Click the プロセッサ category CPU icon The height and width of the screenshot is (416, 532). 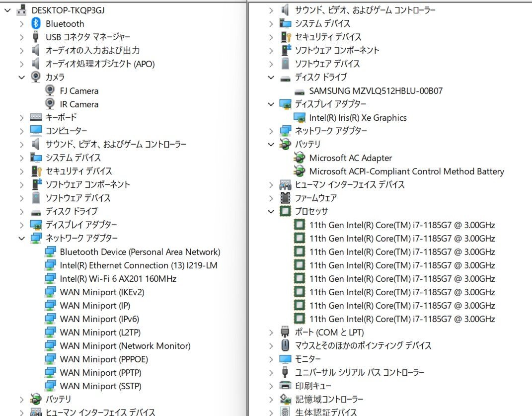pyautogui.click(x=285, y=211)
